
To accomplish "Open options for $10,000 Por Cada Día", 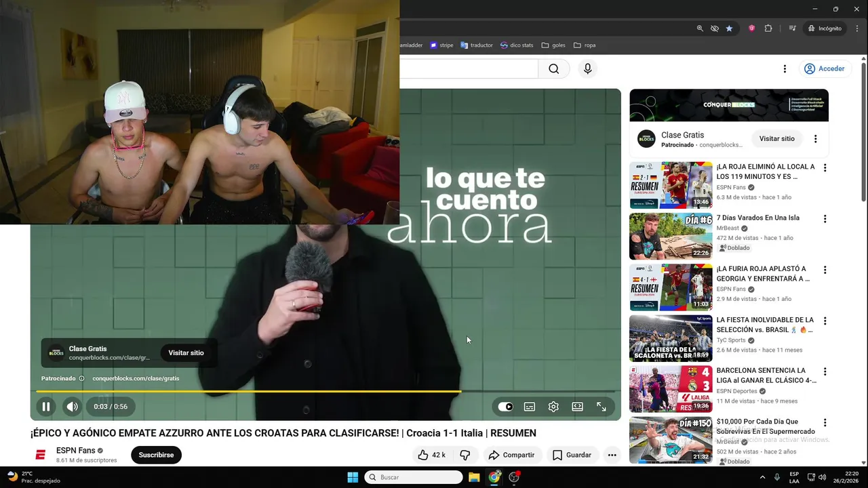I will [825, 423].
